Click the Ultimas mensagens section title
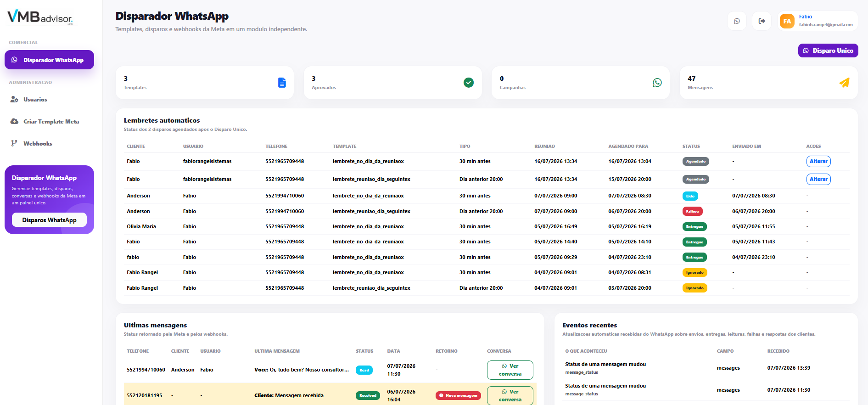Screen dimensions: 868x405 155,325
